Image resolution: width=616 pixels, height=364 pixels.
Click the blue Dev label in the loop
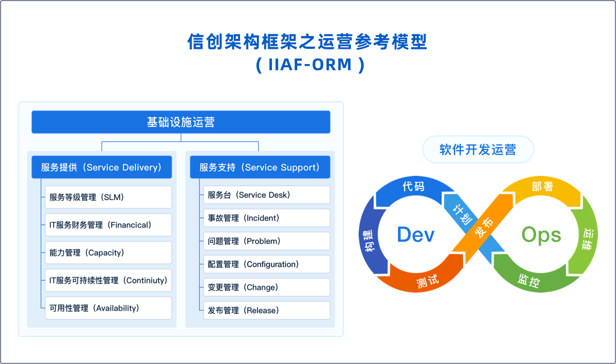(x=415, y=235)
